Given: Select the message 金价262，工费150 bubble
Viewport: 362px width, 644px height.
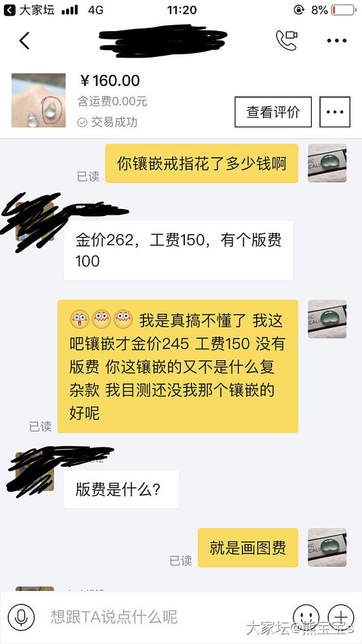Looking at the screenshot, I should pyautogui.click(x=178, y=250).
